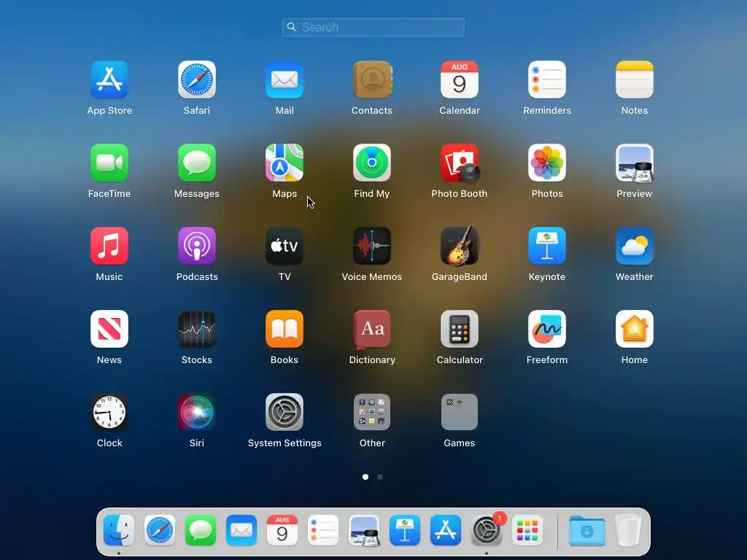Launch the Maps app
The width and height of the screenshot is (747, 560).
(x=285, y=163)
